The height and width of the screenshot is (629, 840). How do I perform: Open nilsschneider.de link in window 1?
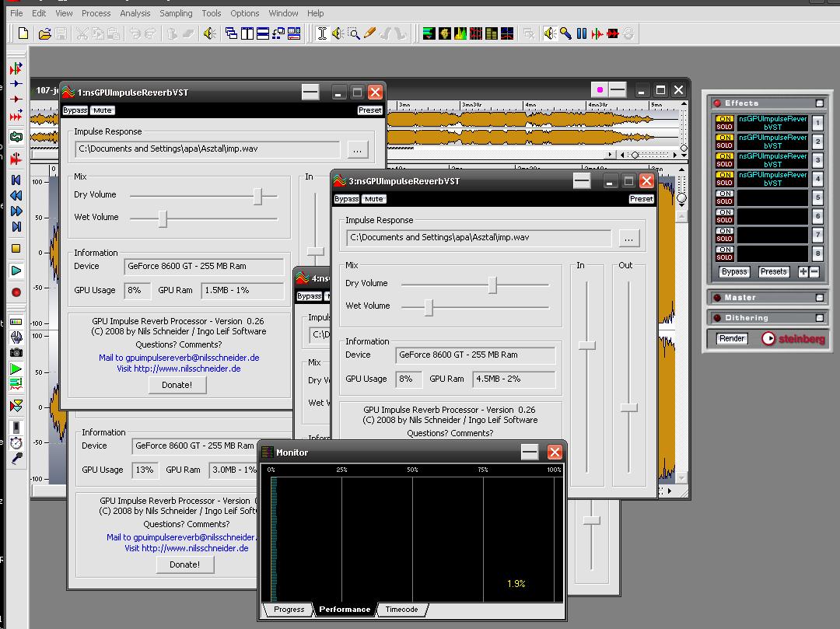tap(178, 369)
